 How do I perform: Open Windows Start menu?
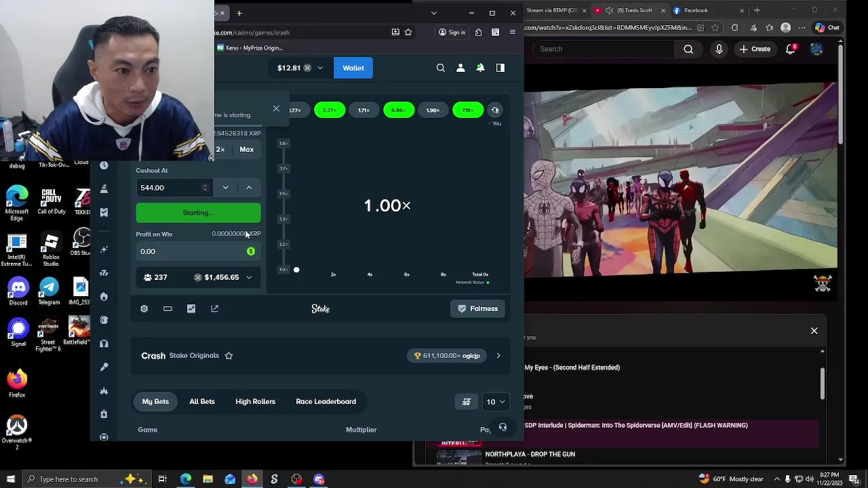coord(11,479)
